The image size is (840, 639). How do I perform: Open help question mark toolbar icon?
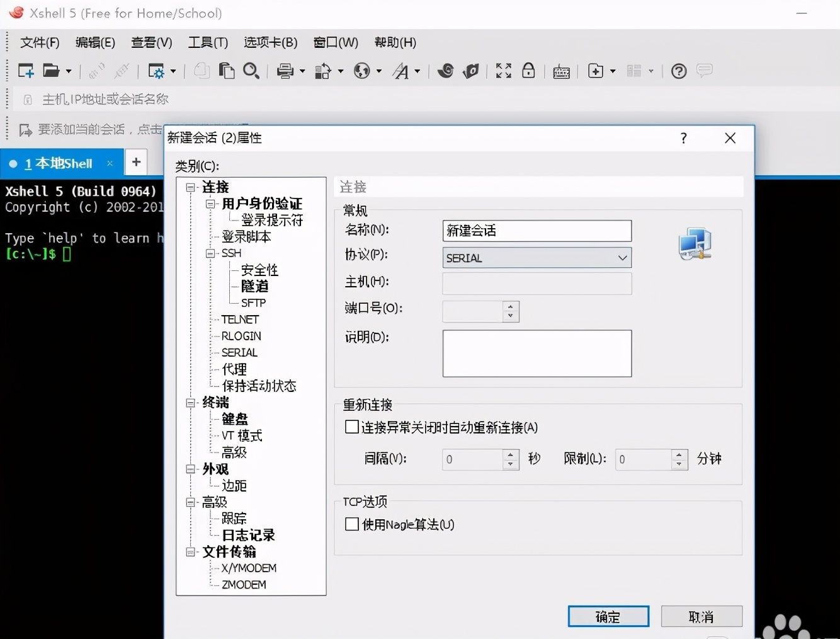[678, 71]
